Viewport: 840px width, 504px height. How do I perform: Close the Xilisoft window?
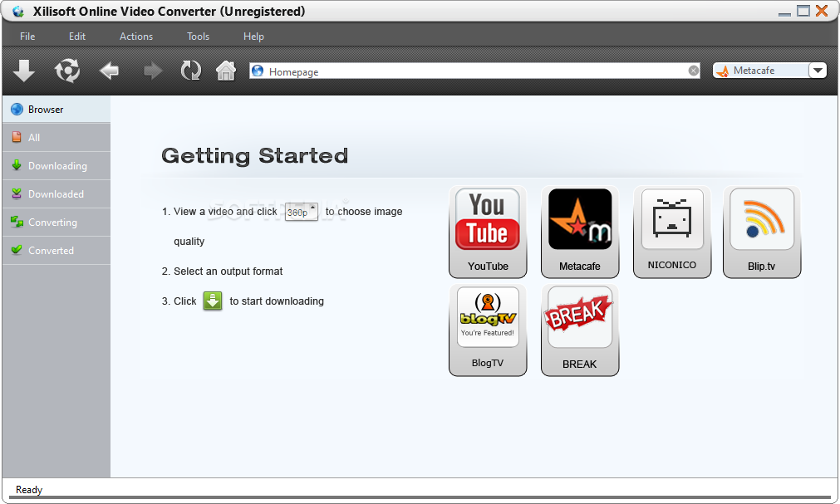pos(822,12)
